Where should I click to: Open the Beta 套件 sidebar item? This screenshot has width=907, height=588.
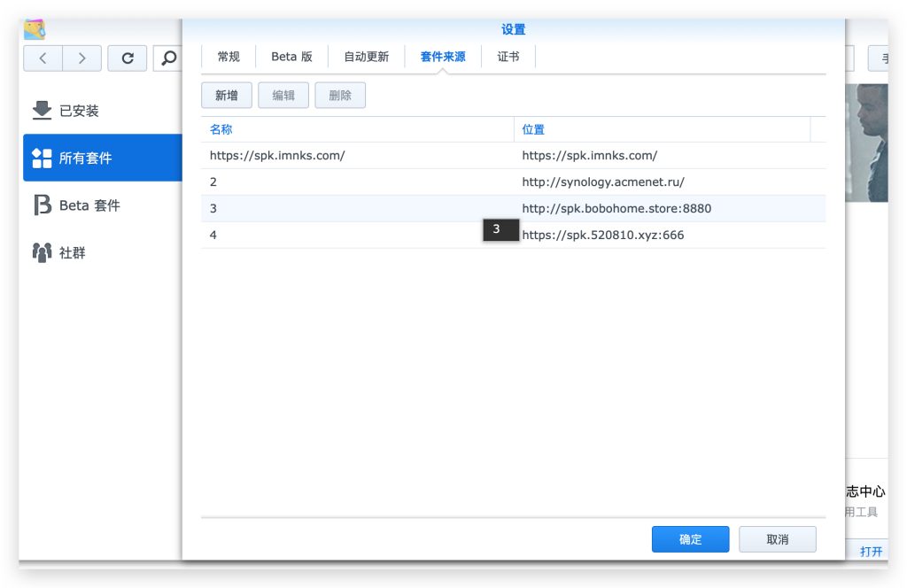pos(103,205)
